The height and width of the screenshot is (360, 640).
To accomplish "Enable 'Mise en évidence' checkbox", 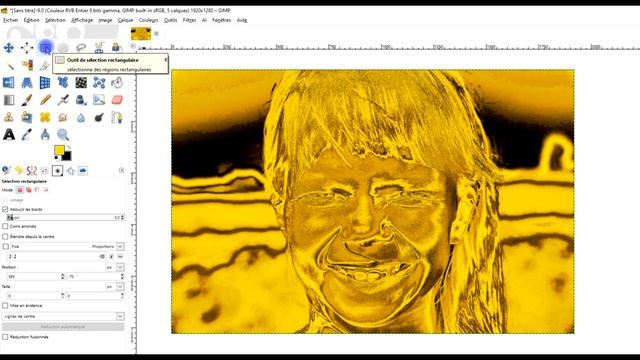I will [5, 305].
